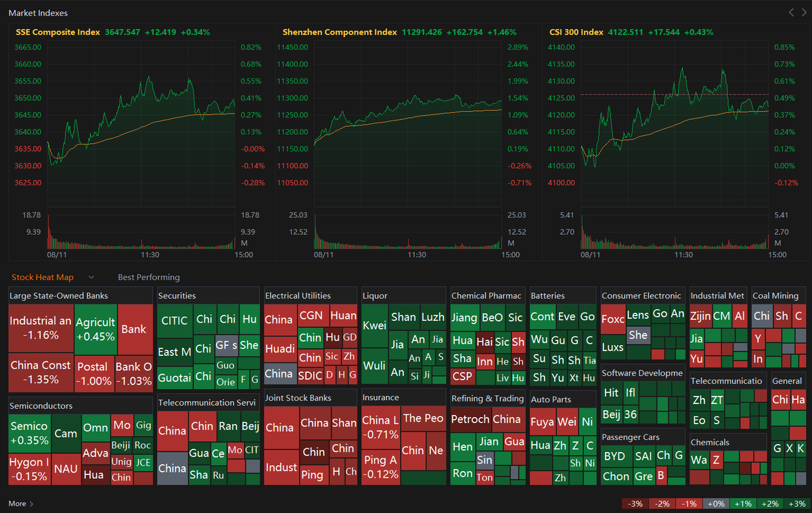Open the Refining & Trading sector header
The width and height of the screenshot is (812, 513).
(488, 398)
